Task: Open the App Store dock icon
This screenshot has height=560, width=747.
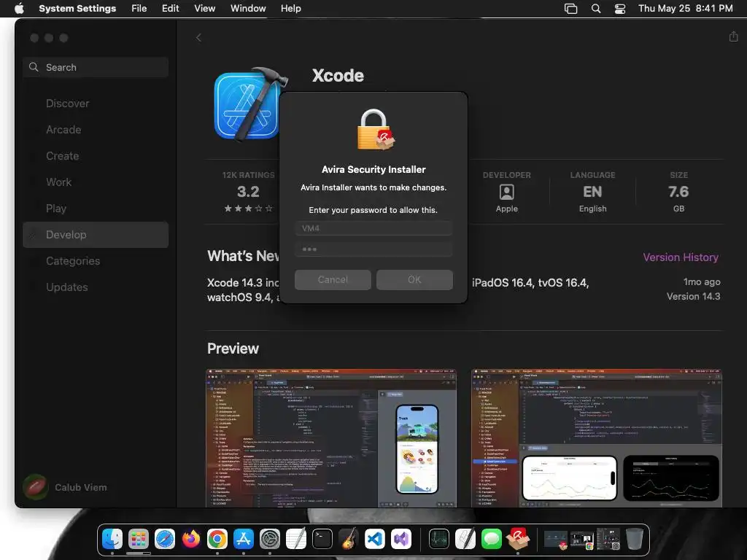Action: (244, 539)
